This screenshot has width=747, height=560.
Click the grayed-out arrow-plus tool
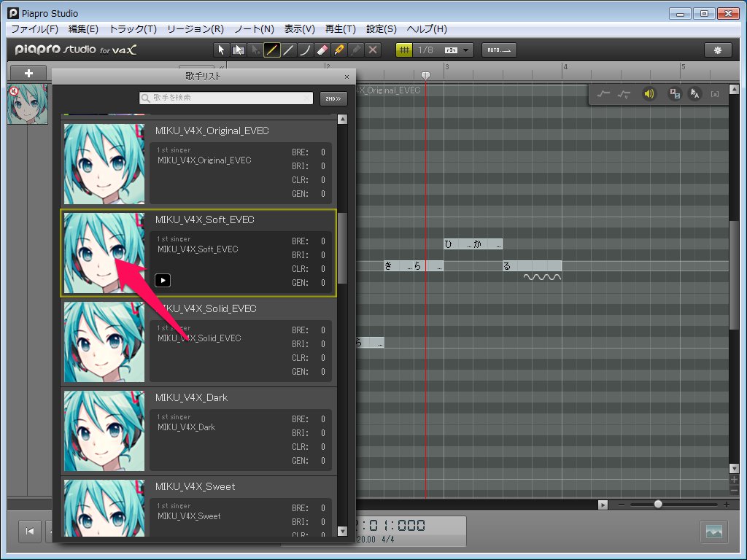tap(255, 50)
